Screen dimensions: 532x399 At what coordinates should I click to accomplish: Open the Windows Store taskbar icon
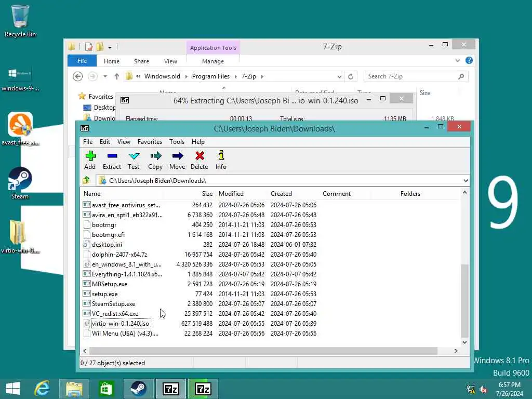[x=106, y=389]
